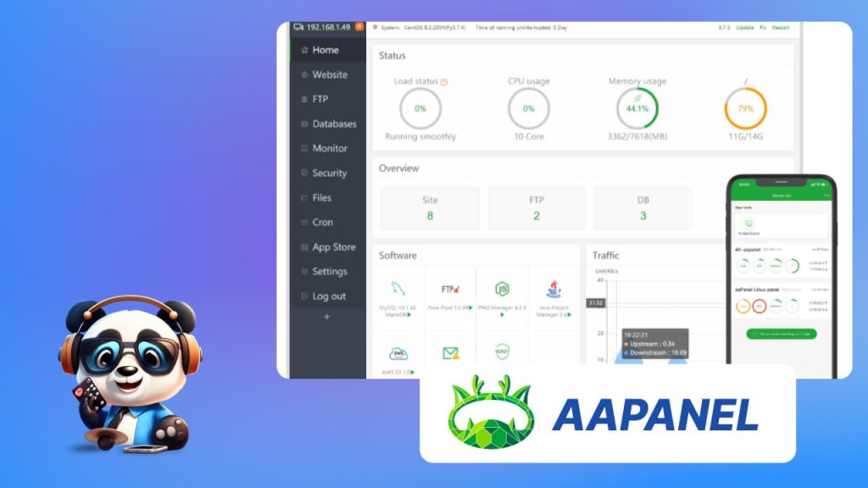Open the WAF shield icon
This screenshot has width=868, height=488.
point(502,351)
